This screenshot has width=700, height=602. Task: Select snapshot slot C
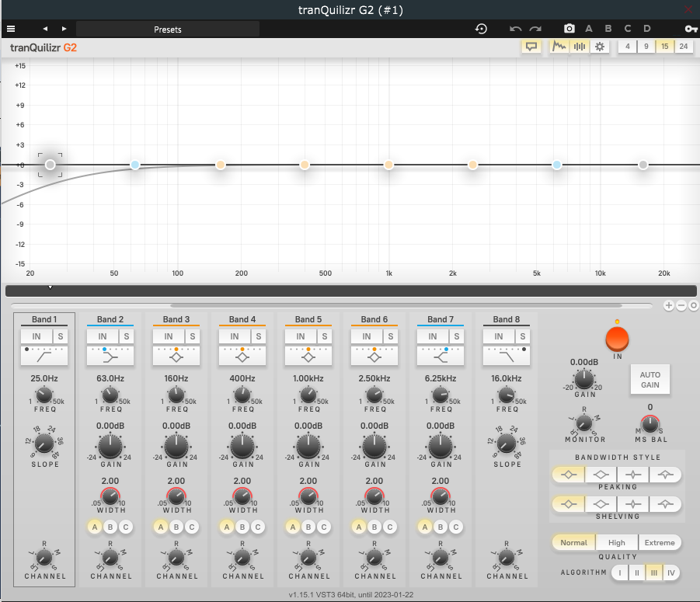pos(628,29)
